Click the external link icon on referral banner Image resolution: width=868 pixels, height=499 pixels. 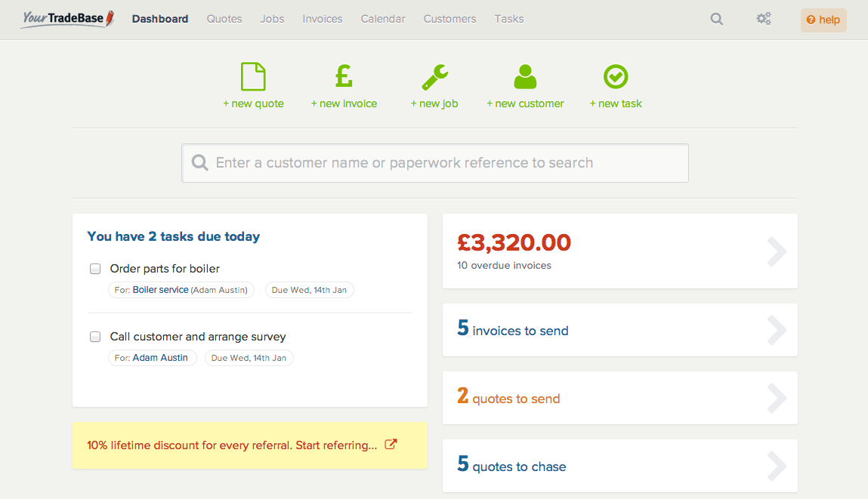click(391, 445)
